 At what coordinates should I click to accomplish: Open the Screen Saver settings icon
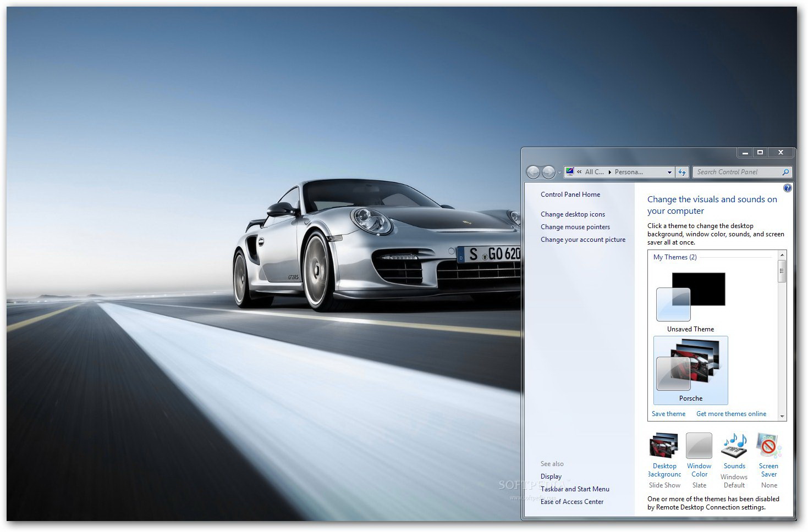pos(768,446)
